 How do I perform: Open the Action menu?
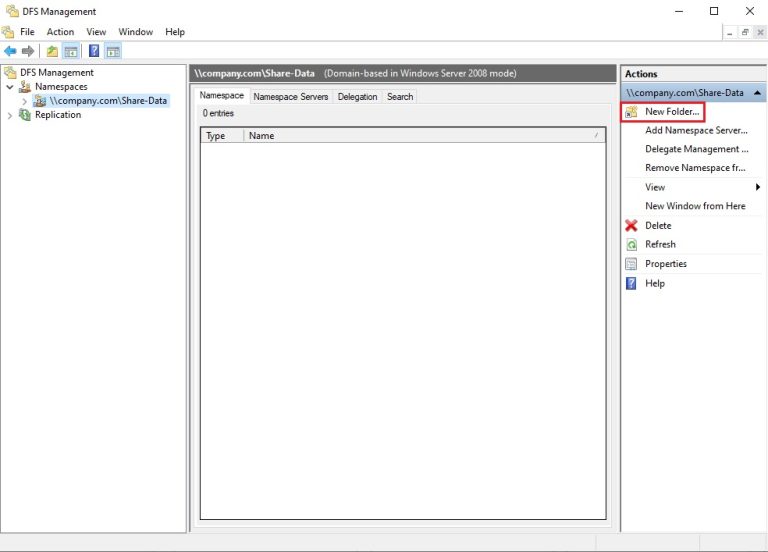pyautogui.click(x=60, y=32)
